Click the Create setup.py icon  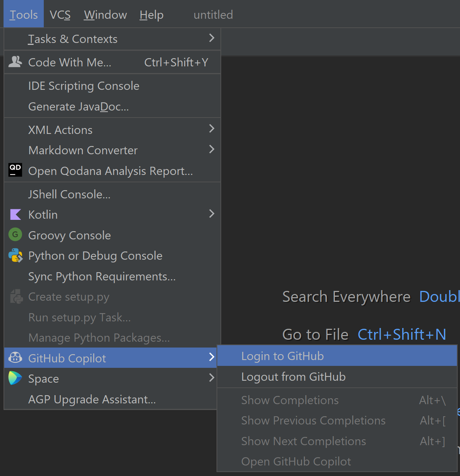coord(16,297)
